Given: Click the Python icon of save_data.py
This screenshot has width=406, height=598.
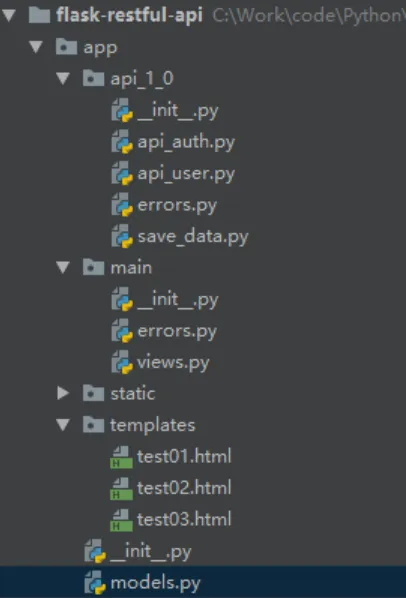Looking at the screenshot, I should pos(122,236).
